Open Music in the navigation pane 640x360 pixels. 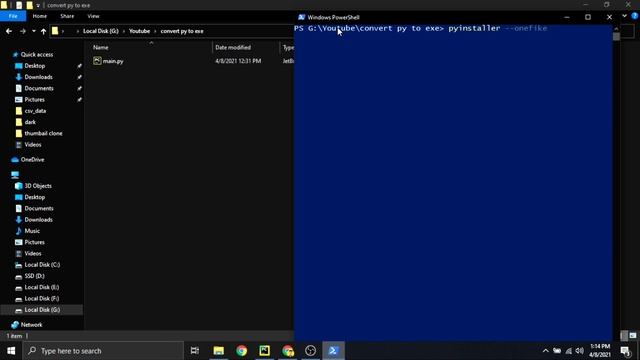(x=32, y=231)
